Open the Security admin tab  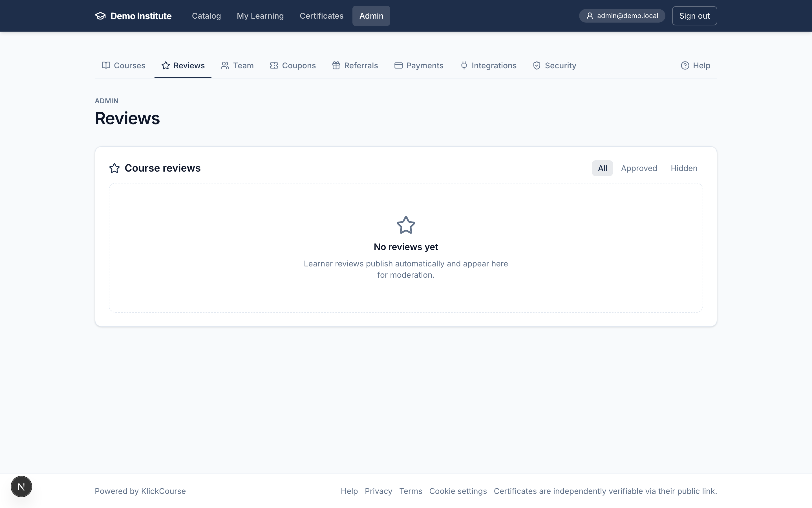point(555,65)
